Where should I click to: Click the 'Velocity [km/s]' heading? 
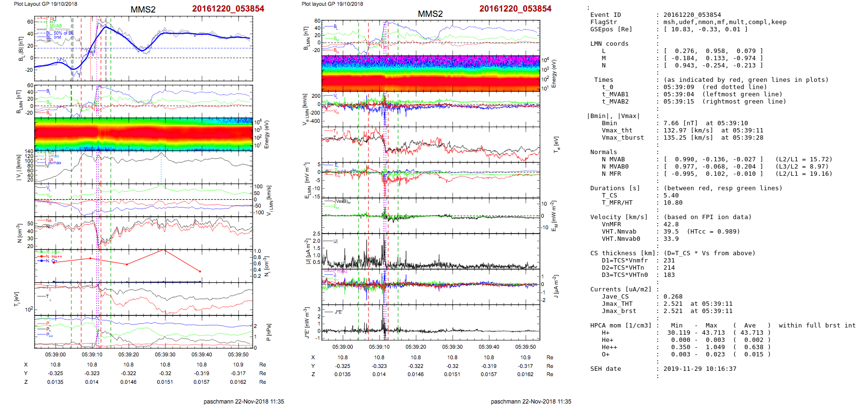point(619,217)
